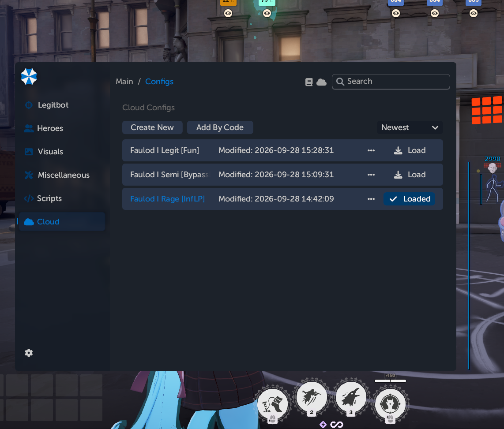
Task: Click the cloud icon beside search
Action: (x=321, y=82)
